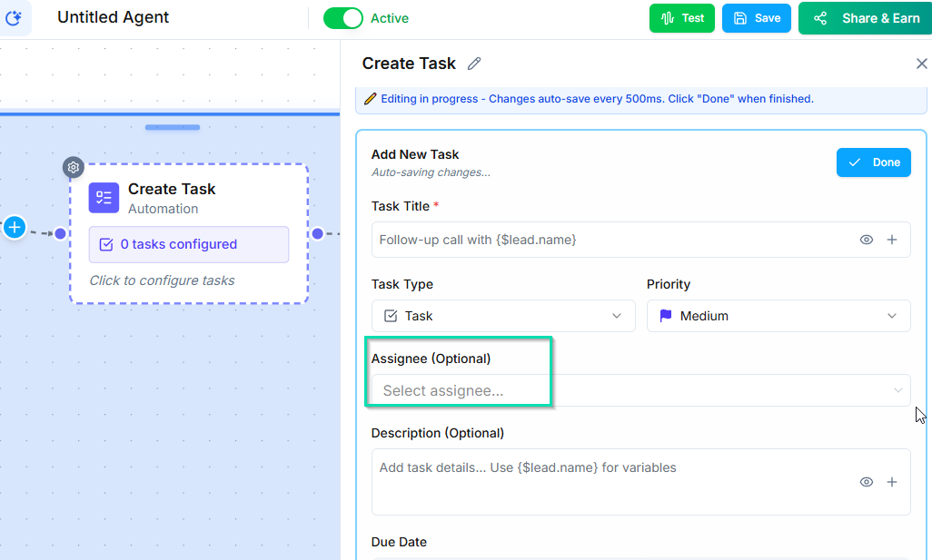932x560 pixels.
Task: Click the Done button to finish editing
Action: click(873, 162)
